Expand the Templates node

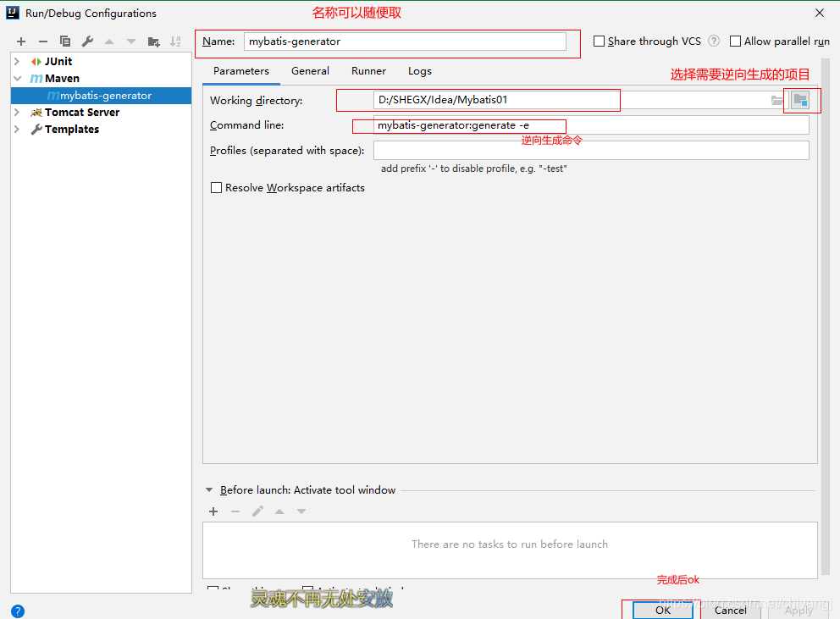tap(17, 130)
